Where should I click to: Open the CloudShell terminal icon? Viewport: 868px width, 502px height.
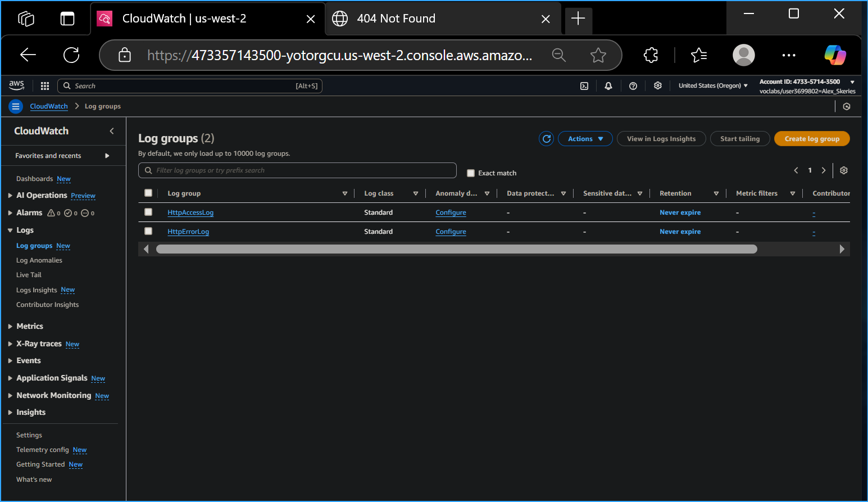point(584,85)
